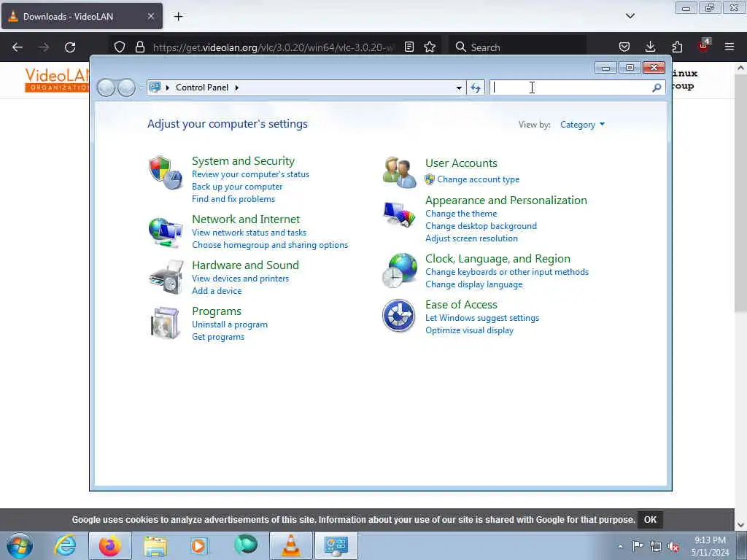Dismiss the cookie notice with OK
Image resolution: width=747 pixels, height=560 pixels.
(x=650, y=520)
